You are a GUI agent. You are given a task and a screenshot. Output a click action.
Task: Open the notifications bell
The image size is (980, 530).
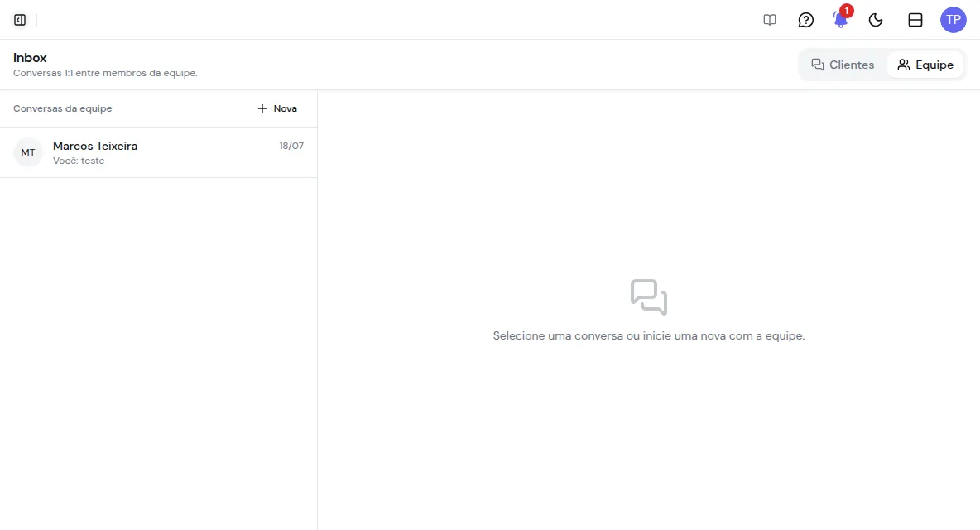pos(841,20)
